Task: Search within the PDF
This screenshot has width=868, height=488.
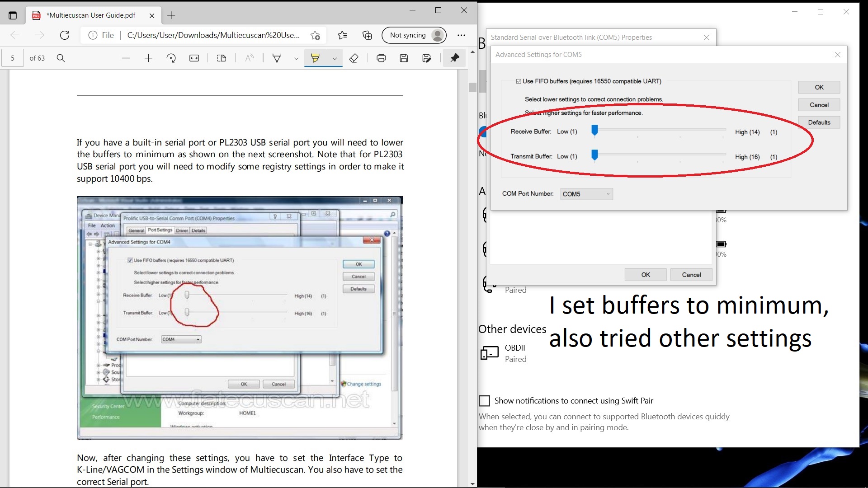Action: click(x=61, y=58)
